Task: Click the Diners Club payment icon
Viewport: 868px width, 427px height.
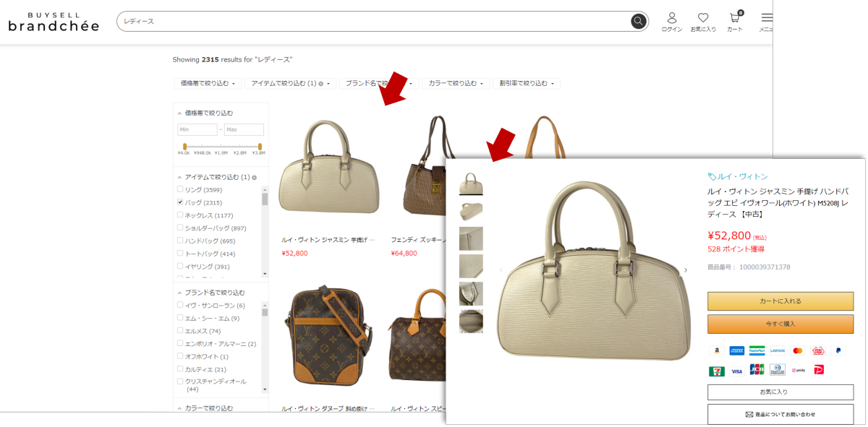Action: tap(778, 370)
